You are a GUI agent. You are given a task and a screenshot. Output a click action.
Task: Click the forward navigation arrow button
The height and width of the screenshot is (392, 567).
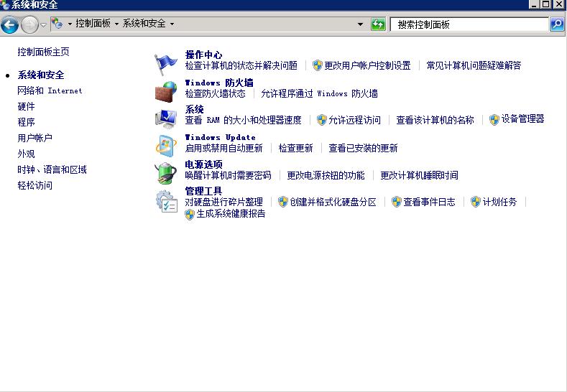[x=29, y=25]
